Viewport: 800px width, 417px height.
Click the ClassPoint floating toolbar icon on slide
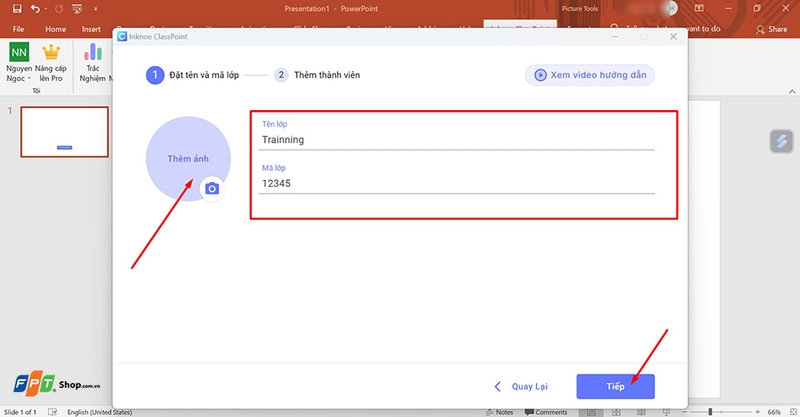(x=782, y=141)
